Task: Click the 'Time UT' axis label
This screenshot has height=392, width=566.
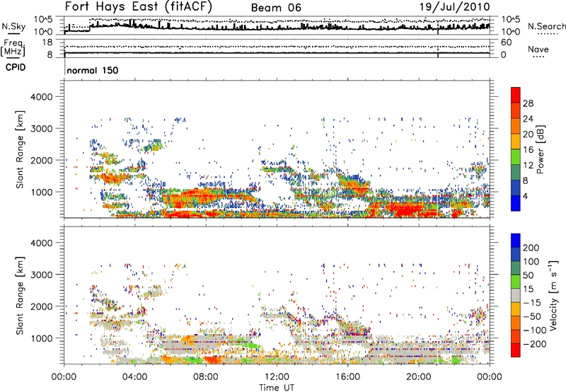Action: click(277, 387)
